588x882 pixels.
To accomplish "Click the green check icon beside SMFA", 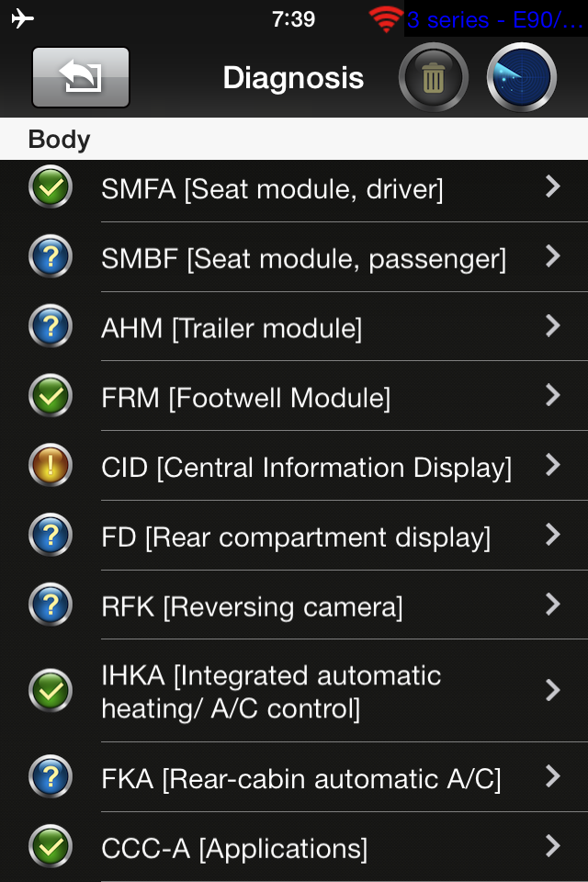I will (x=51, y=187).
